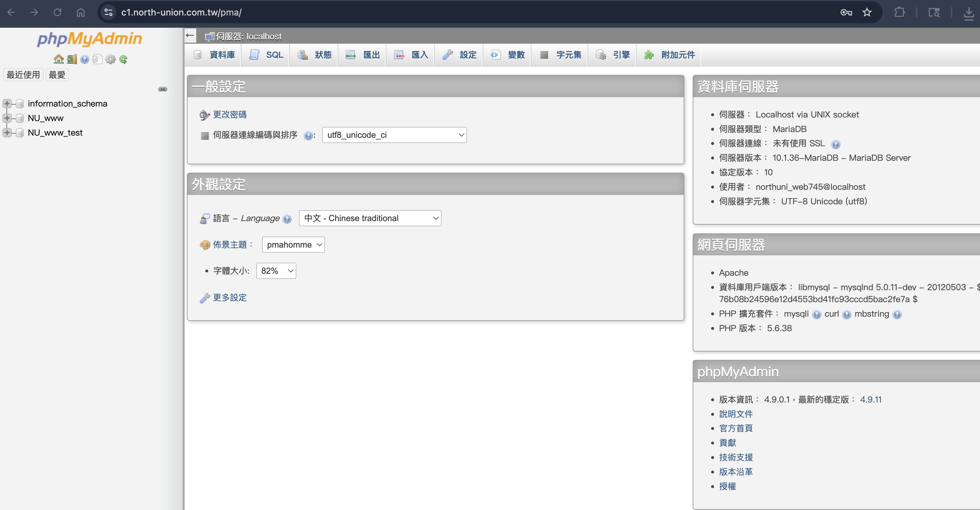Click the browser bookmark star icon

coord(867,12)
